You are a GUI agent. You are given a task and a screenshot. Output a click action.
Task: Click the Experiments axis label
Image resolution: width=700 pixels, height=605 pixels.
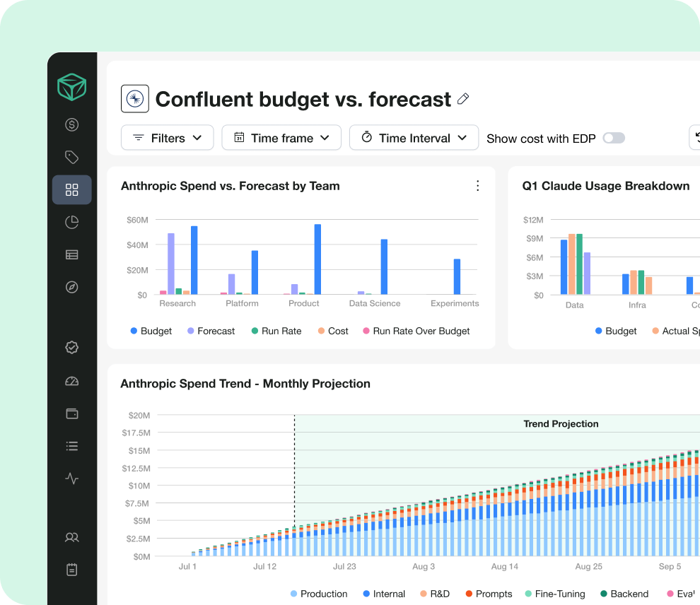point(455,303)
